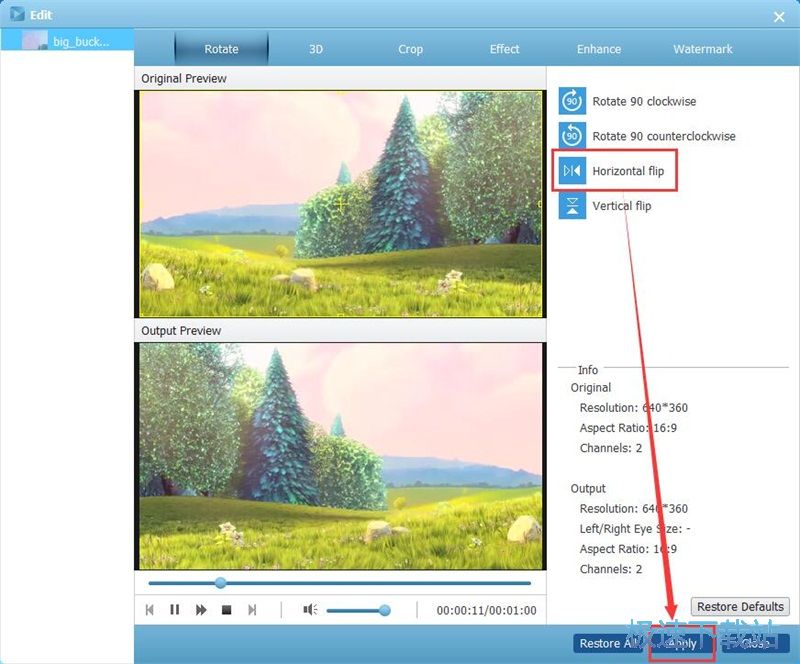Close the Edit window with the X
Screen dimensions: 800x664
pos(779,17)
